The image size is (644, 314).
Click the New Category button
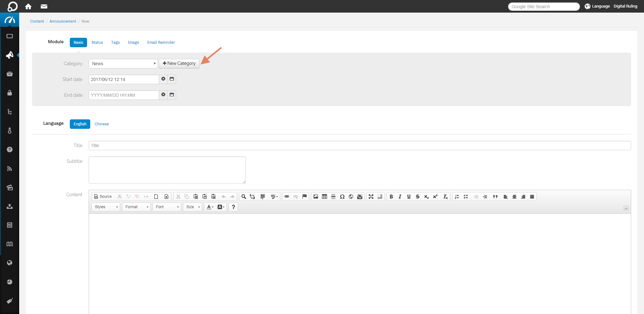(x=179, y=63)
